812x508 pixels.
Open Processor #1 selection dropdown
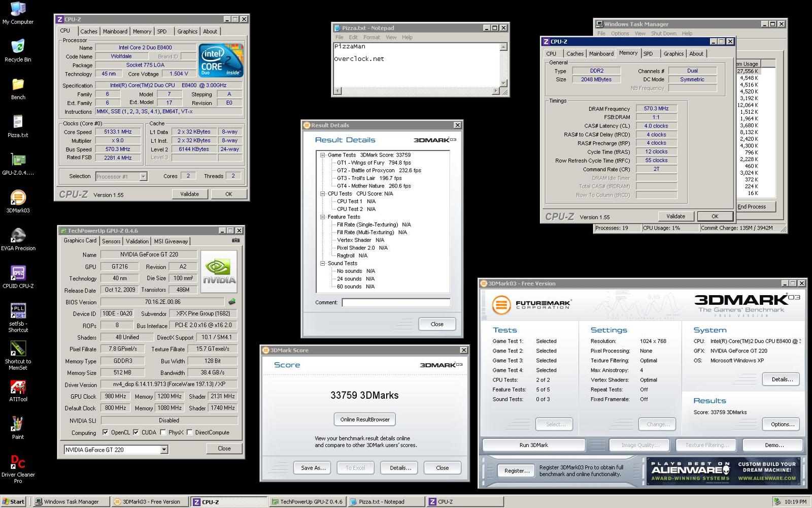pos(143,177)
